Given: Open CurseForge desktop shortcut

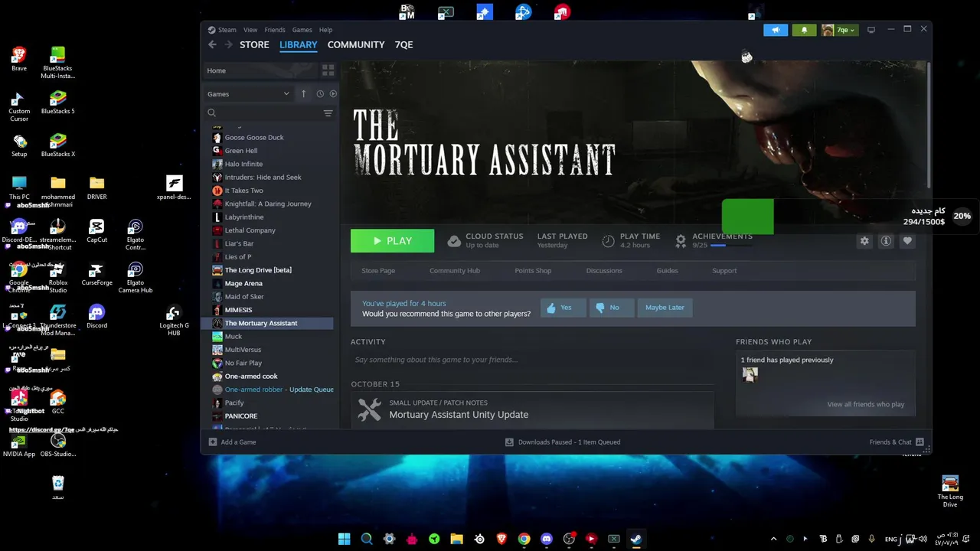Looking at the screenshot, I should [x=96, y=274].
